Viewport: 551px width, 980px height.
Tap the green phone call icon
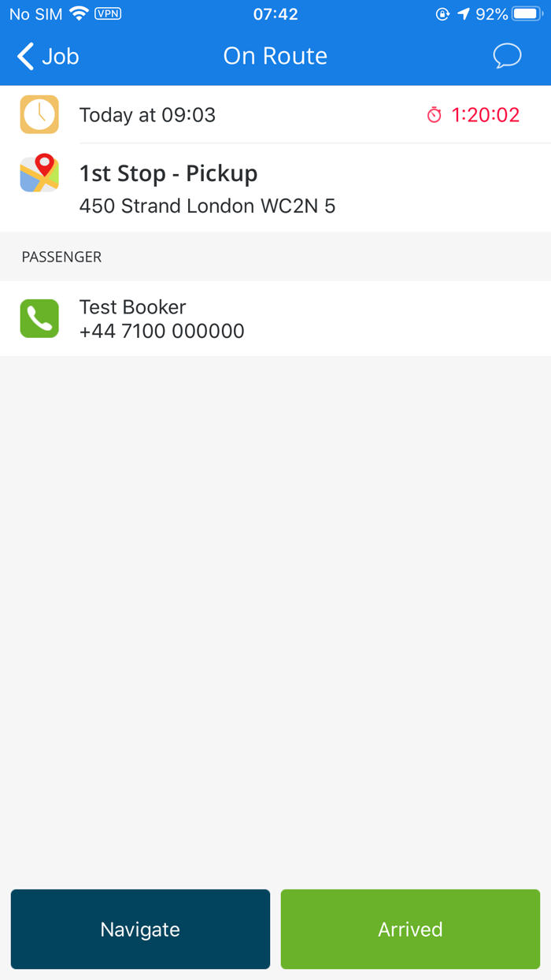[x=39, y=318]
